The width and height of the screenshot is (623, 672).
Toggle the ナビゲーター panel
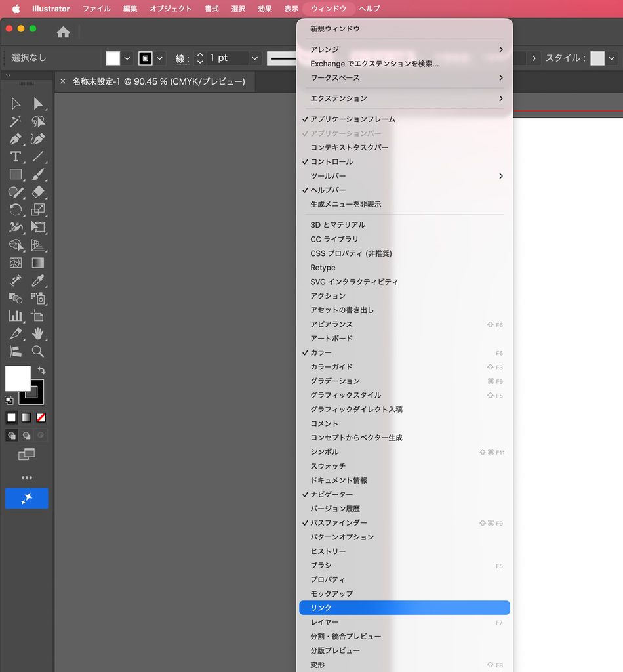pyautogui.click(x=405, y=495)
